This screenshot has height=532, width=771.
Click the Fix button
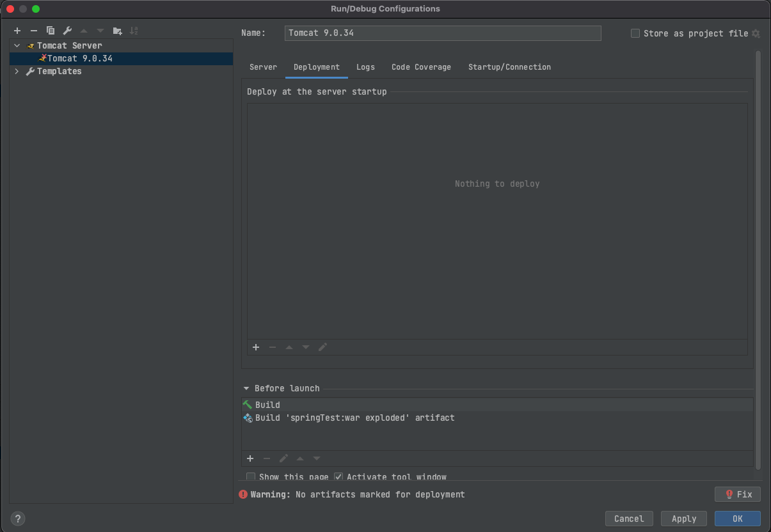coord(738,494)
